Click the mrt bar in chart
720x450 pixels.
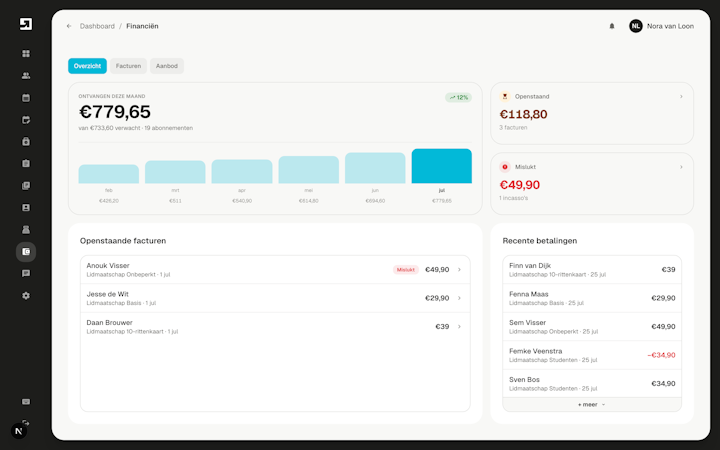pos(175,172)
